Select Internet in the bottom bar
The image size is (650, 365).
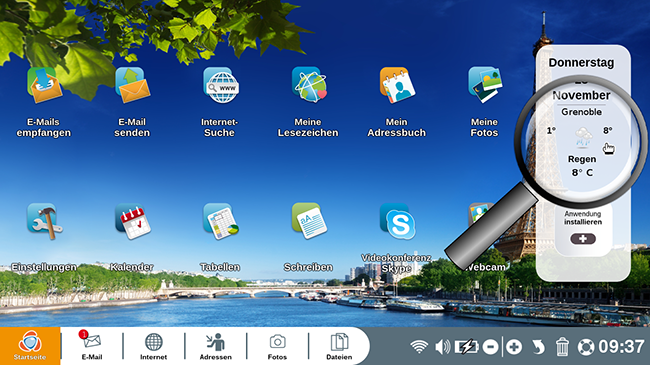[153, 346]
